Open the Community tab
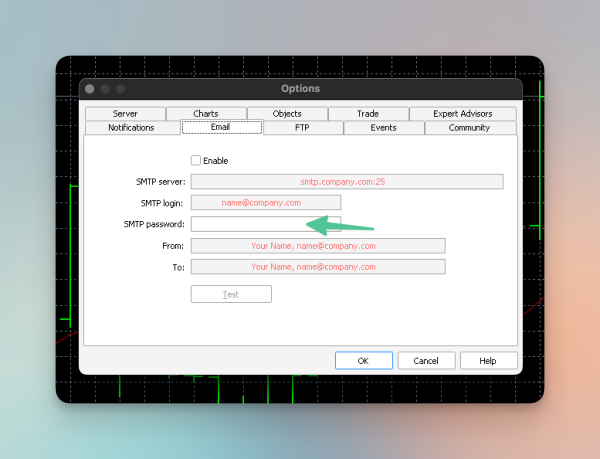 (x=469, y=128)
